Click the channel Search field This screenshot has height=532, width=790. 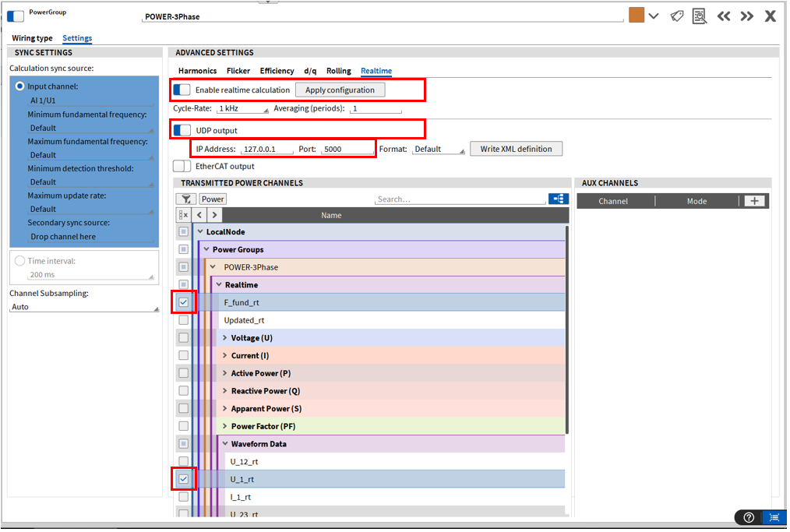460,199
